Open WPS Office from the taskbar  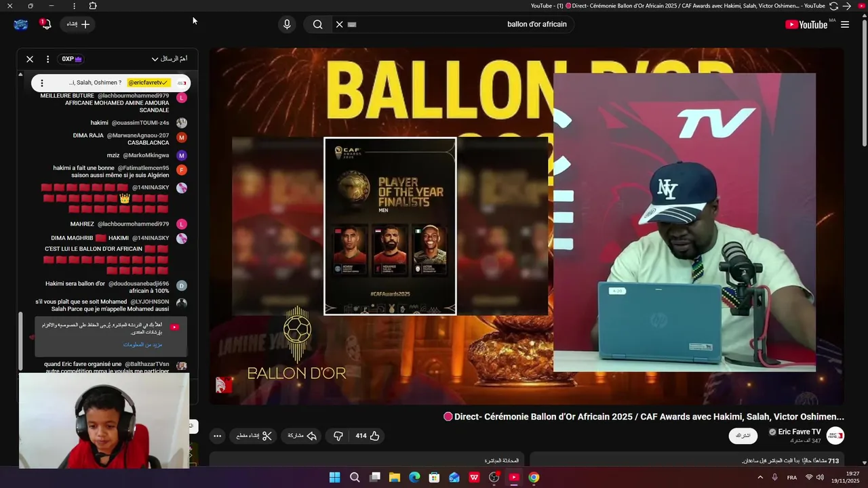point(474,477)
